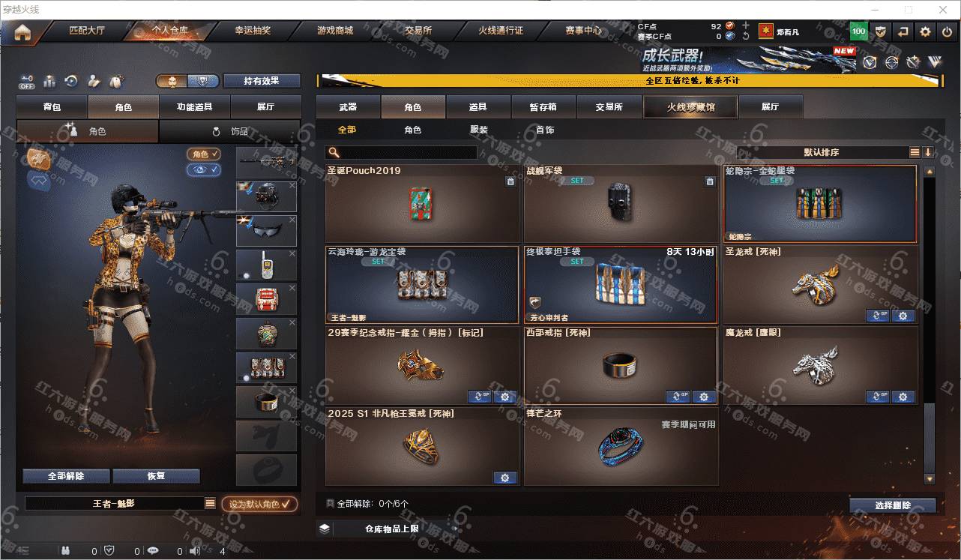Refresh the CF points balance
961x560 pixels.
tap(745, 36)
